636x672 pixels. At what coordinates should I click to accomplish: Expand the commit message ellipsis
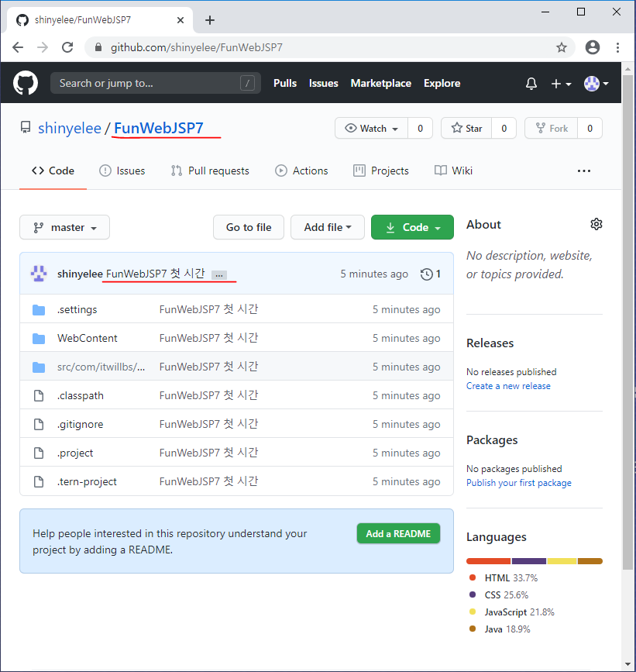[219, 275]
